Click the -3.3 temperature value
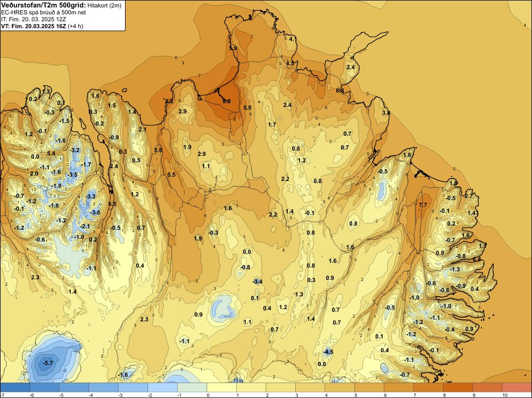Viewport: 532px width, 398px height. click(90, 196)
